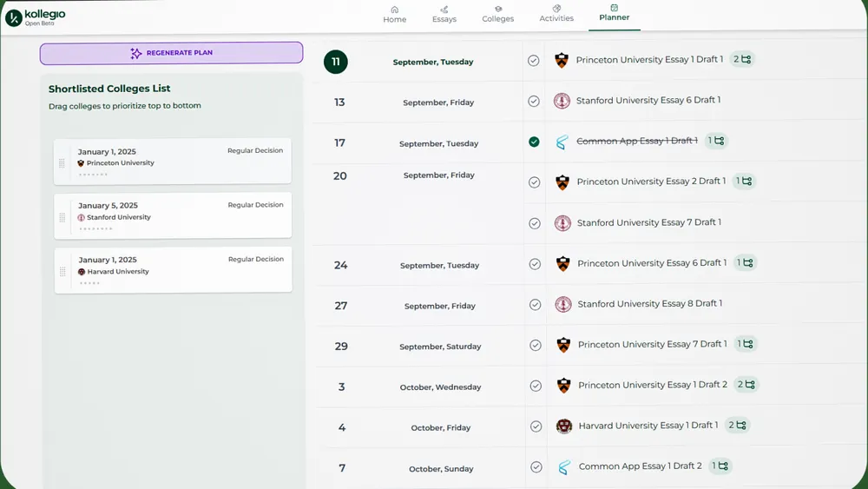Click Princeton logo beside Essay 6 Draft 1

pos(563,263)
